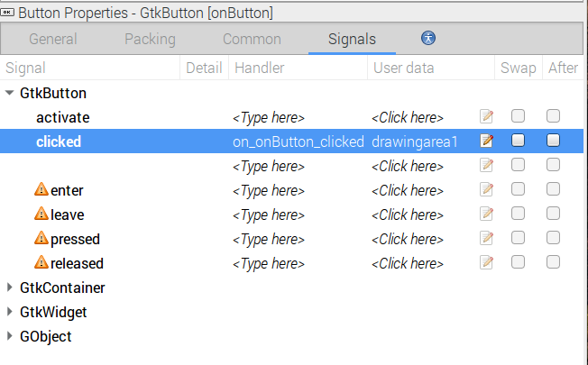This screenshot has height=365, width=588.
Task: Click the User data column header
Action: pyautogui.click(x=403, y=68)
